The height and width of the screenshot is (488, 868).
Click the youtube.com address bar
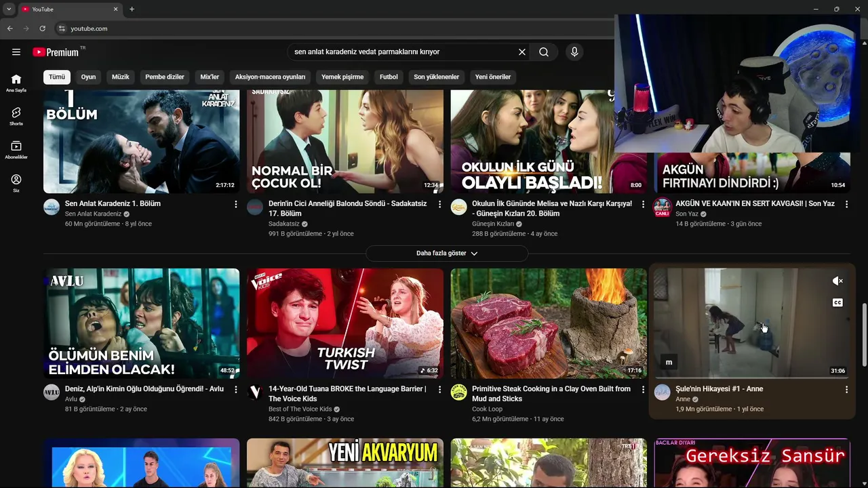coord(332,28)
